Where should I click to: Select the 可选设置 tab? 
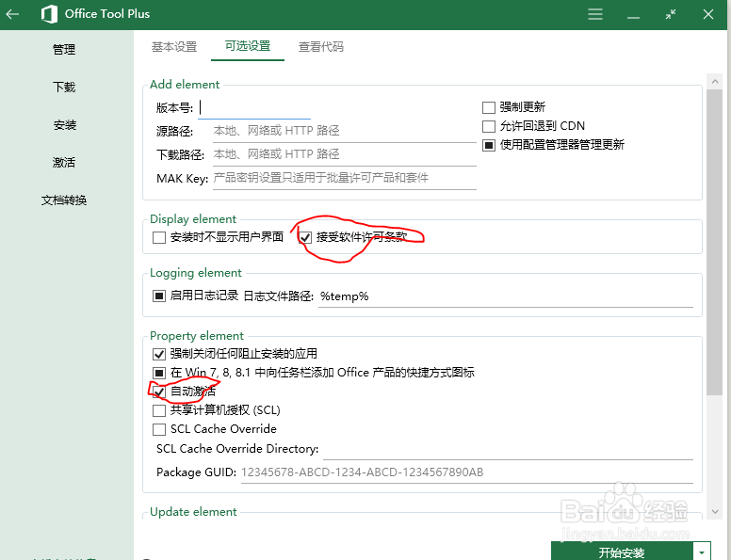tap(248, 46)
